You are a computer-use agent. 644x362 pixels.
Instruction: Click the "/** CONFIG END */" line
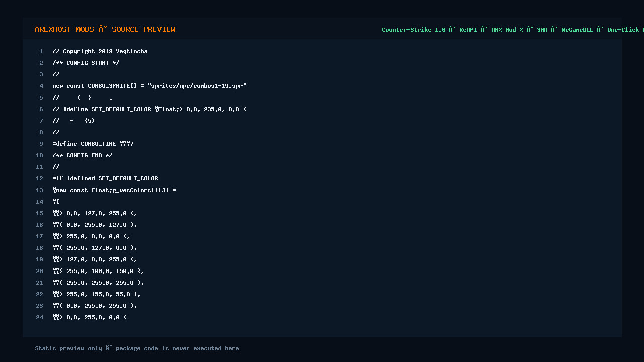83,155
